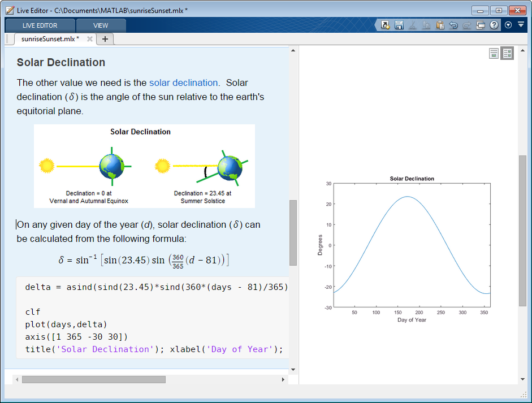The height and width of the screenshot is (403, 532).
Task: Click the new script icon in quick access toolbar
Action: pyautogui.click(x=386, y=25)
